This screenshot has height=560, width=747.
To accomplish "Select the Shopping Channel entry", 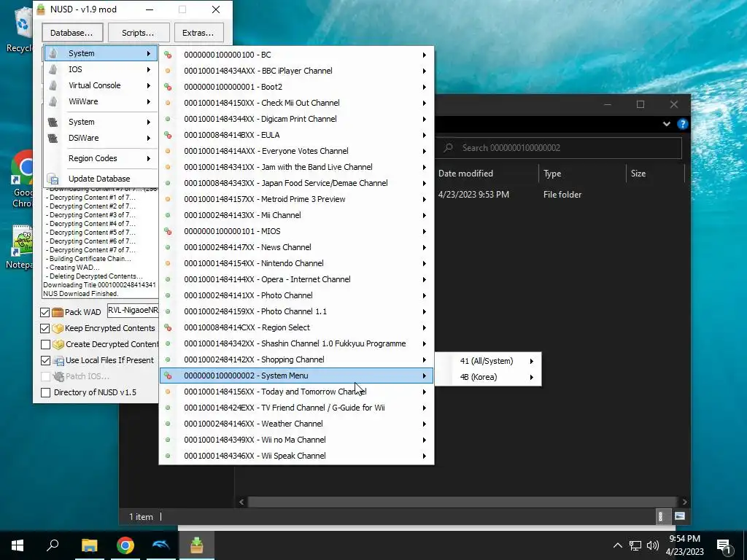I will click(296, 359).
